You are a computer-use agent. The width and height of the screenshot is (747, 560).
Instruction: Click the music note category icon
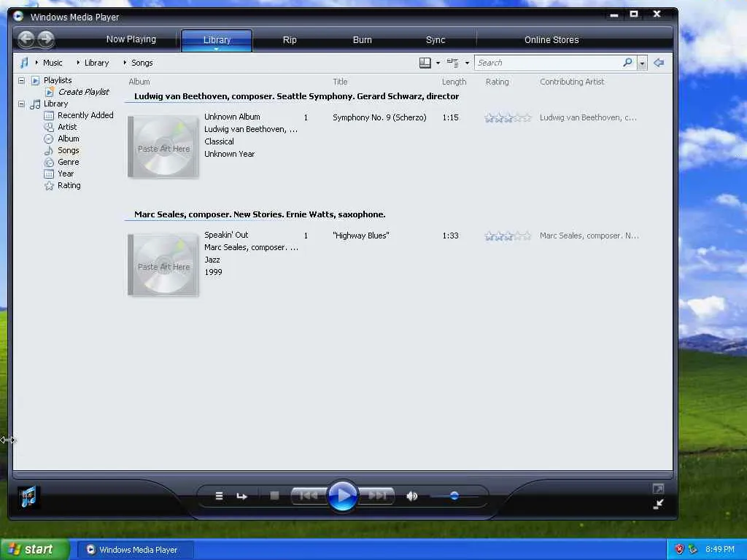pos(24,63)
